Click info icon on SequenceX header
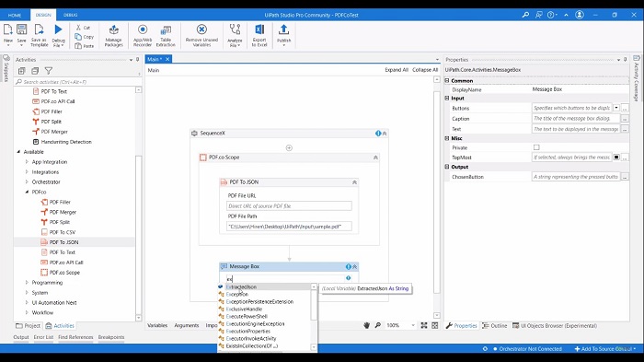This screenshot has height=362, width=644. pos(378,134)
